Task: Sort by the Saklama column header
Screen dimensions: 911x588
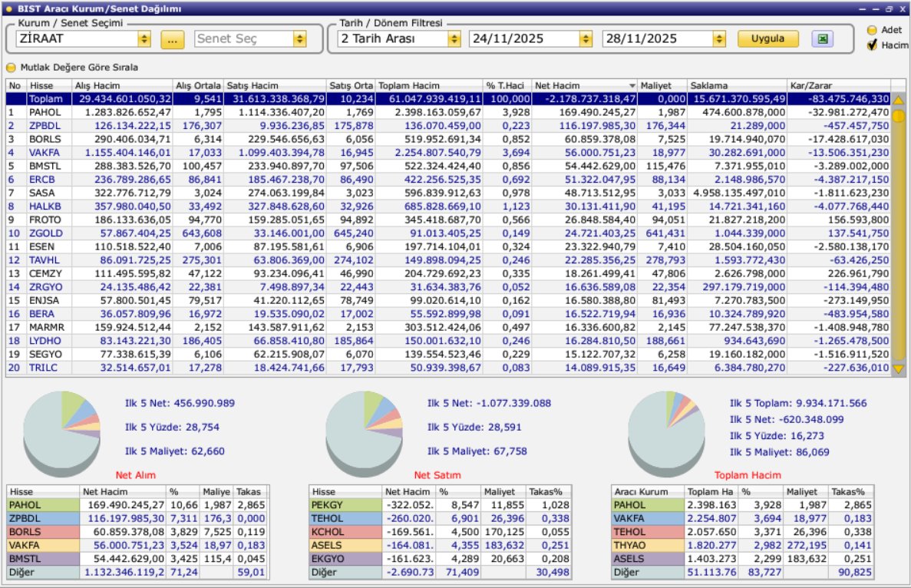Action: click(x=738, y=85)
